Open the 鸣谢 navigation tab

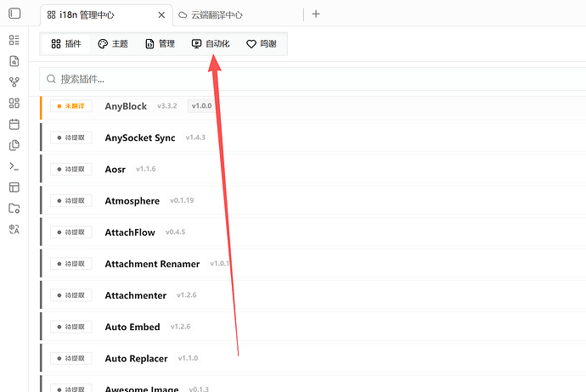pyautogui.click(x=262, y=44)
